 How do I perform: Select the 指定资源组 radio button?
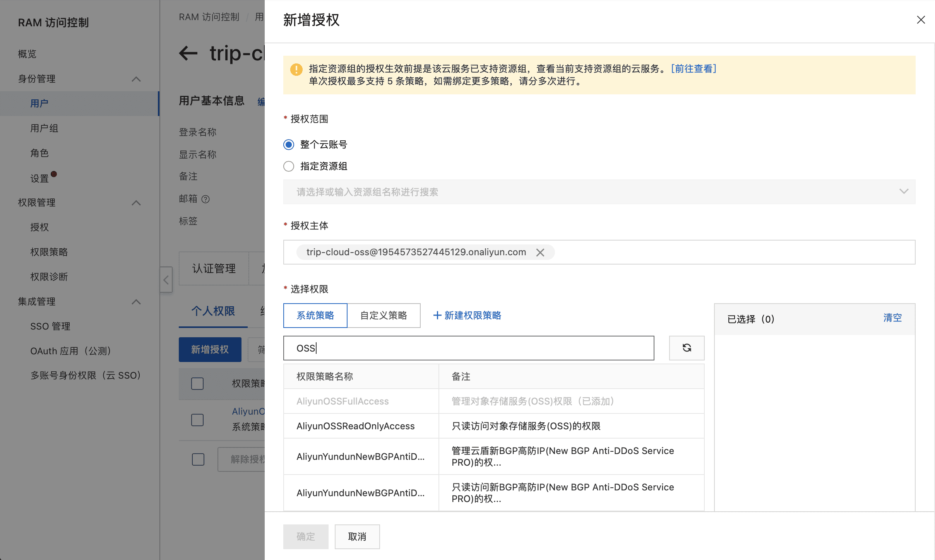point(289,166)
